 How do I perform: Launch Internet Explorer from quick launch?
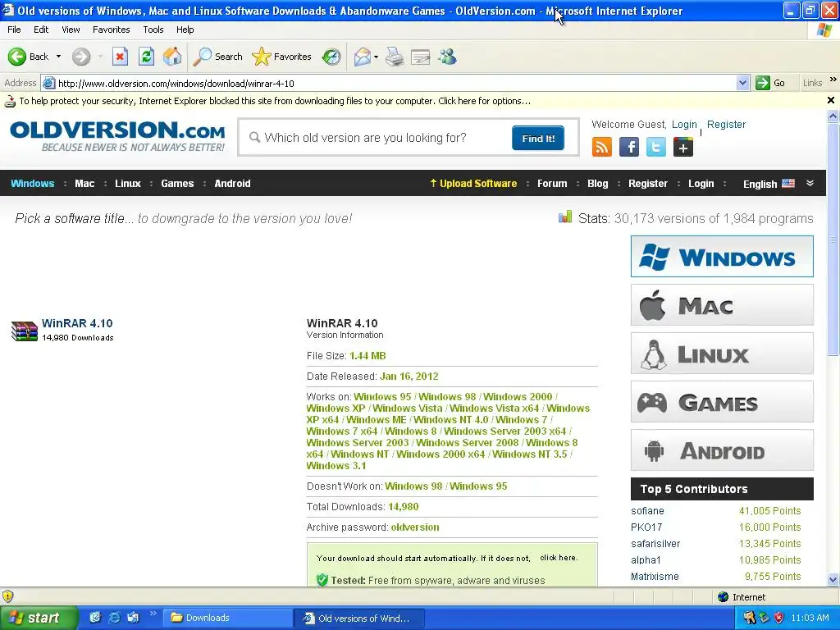114,618
